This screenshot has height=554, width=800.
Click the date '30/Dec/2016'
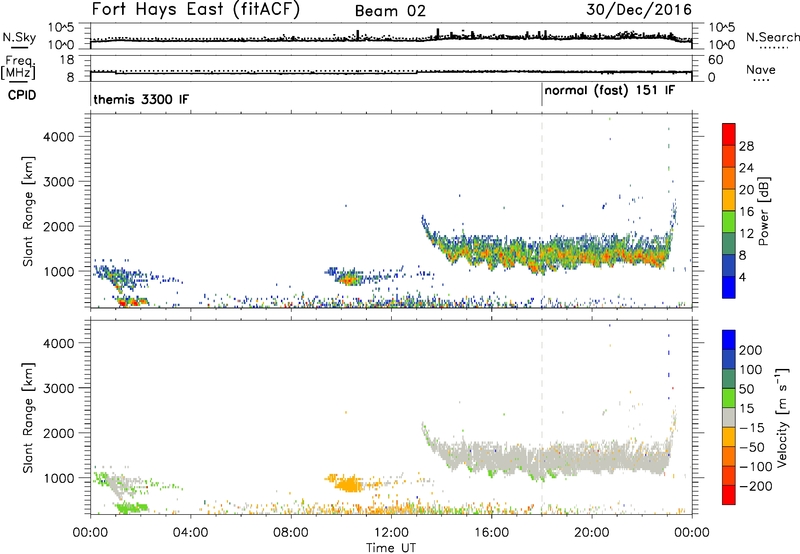pyautogui.click(x=639, y=10)
